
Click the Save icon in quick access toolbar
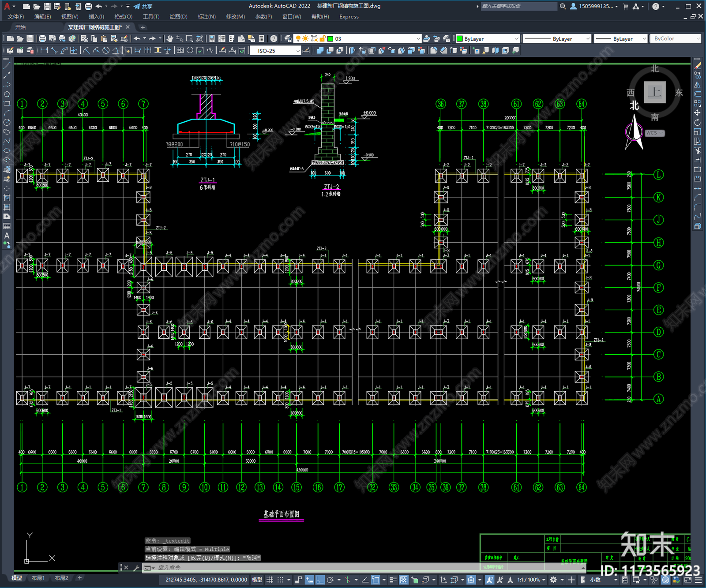pos(47,6)
